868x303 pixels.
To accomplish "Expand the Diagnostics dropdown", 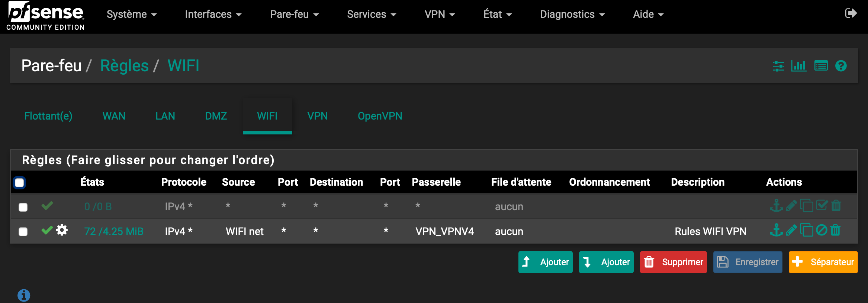I will (x=572, y=14).
